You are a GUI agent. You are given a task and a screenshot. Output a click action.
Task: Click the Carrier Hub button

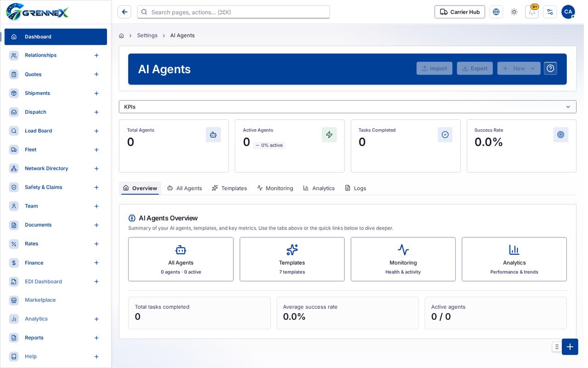(x=459, y=12)
